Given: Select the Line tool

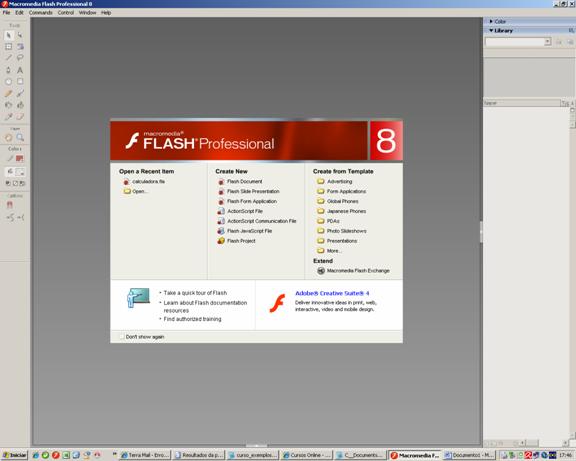Looking at the screenshot, I should coord(8,58).
